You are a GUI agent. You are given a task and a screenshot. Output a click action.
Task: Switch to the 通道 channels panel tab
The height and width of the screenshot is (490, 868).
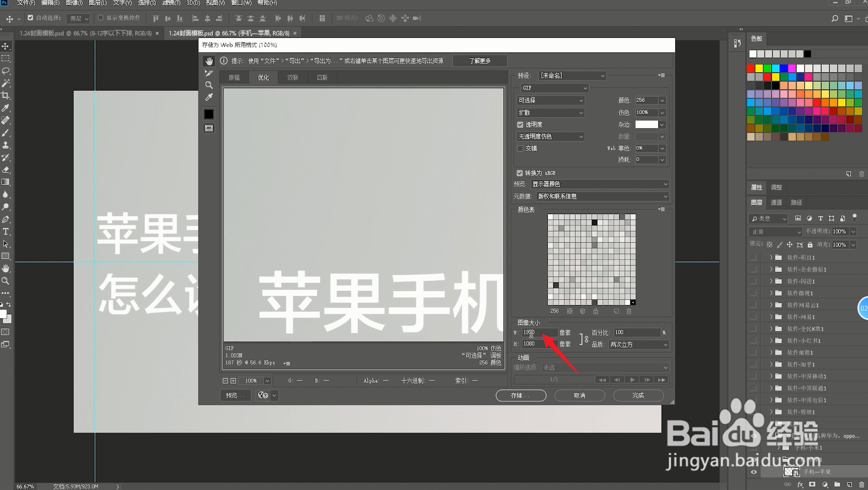point(777,203)
